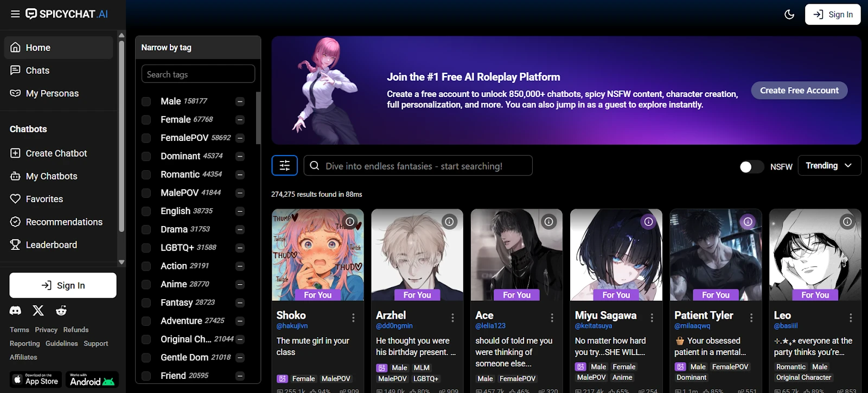Open the hamburger menu icon
868x393 pixels.
tap(15, 14)
